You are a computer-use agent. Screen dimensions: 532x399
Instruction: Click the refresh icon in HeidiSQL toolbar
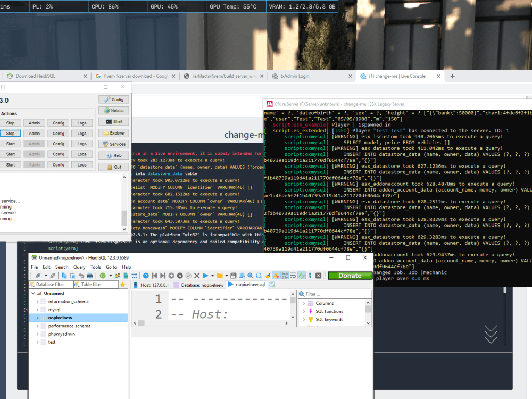pyautogui.click(x=103, y=276)
